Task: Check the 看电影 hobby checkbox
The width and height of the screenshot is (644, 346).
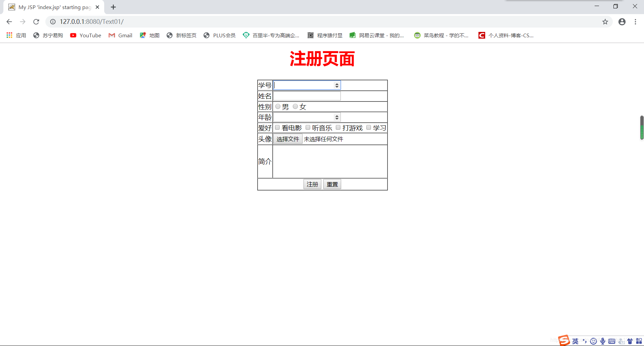Action: 277,127
